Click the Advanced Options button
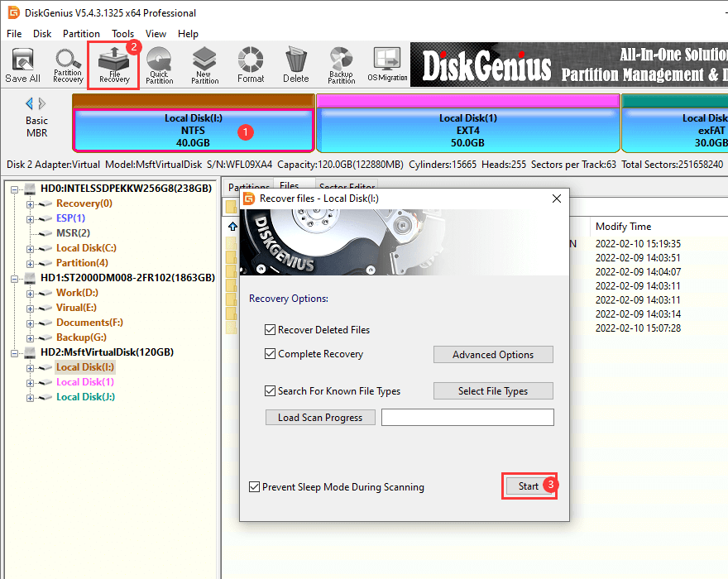Screen dimensions: 728x579 [493, 354]
